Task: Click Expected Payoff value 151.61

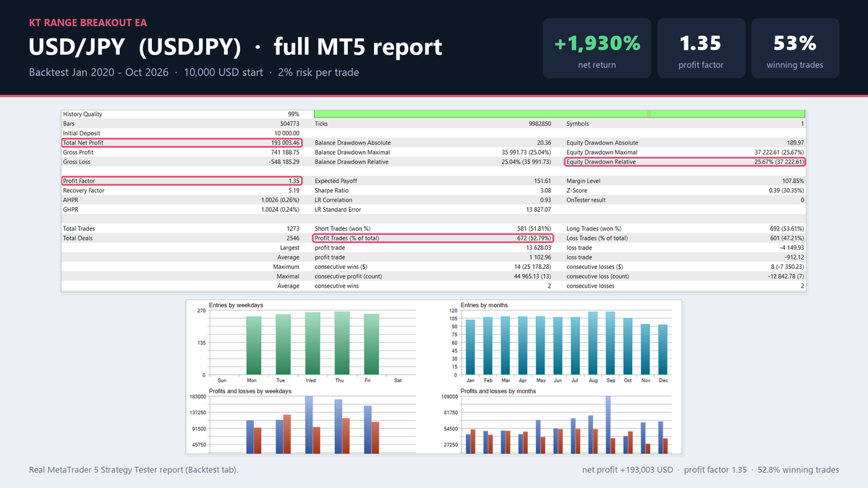Action: pyautogui.click(x=542, y=181)
